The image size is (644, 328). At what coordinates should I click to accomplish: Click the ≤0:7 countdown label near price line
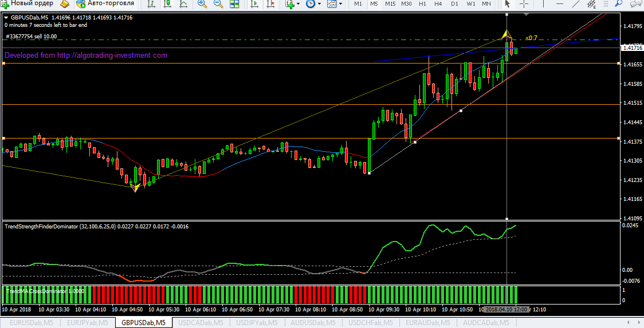point(531,38)
